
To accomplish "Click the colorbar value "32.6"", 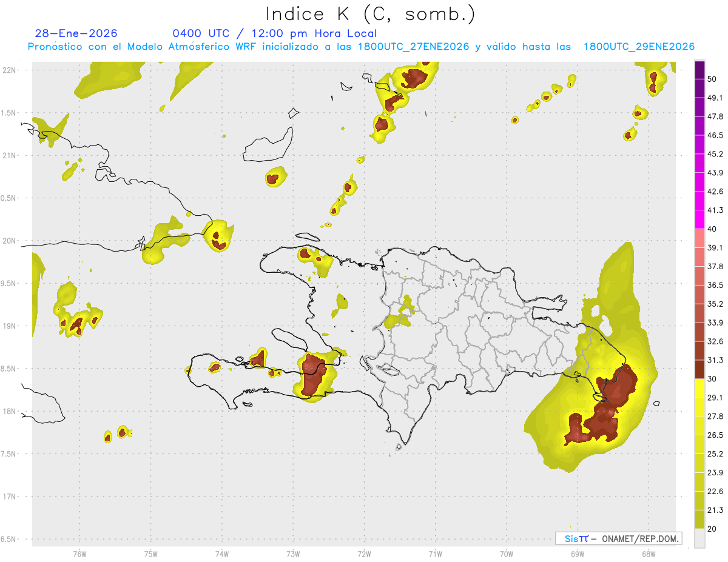I will point(716,341).
